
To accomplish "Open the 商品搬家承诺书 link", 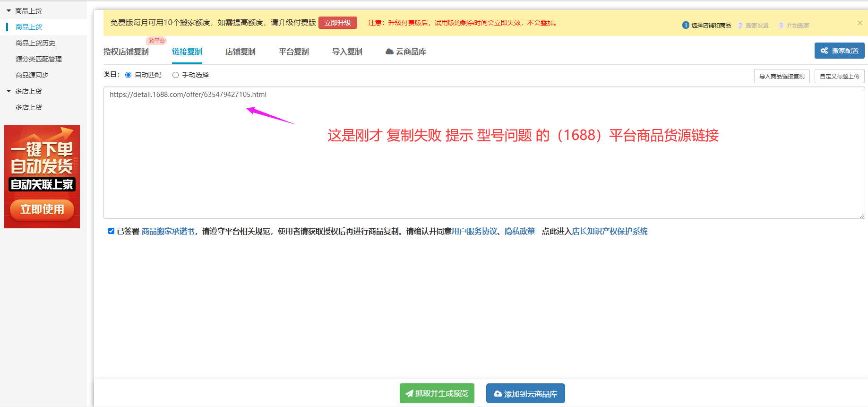I will [168, 231].
